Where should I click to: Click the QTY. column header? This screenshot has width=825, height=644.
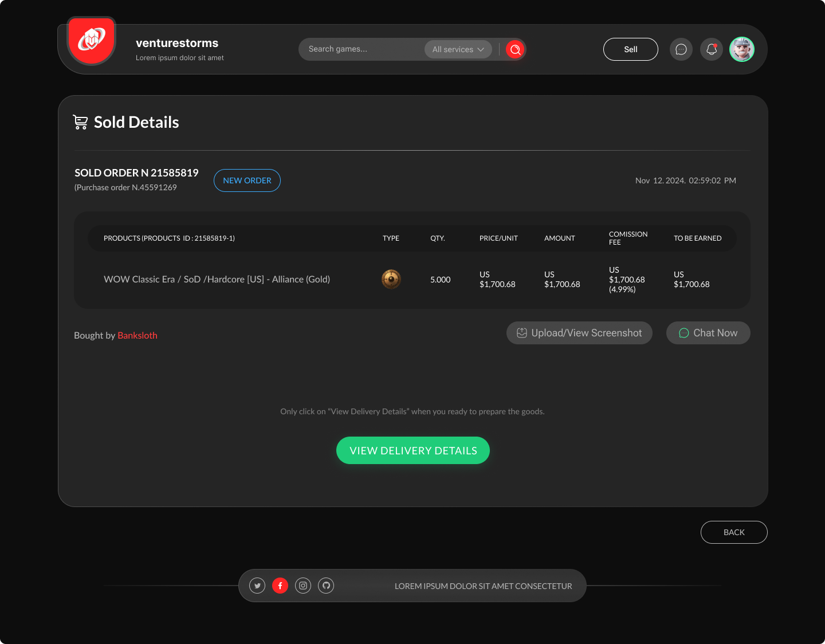(x=438, y=238)
